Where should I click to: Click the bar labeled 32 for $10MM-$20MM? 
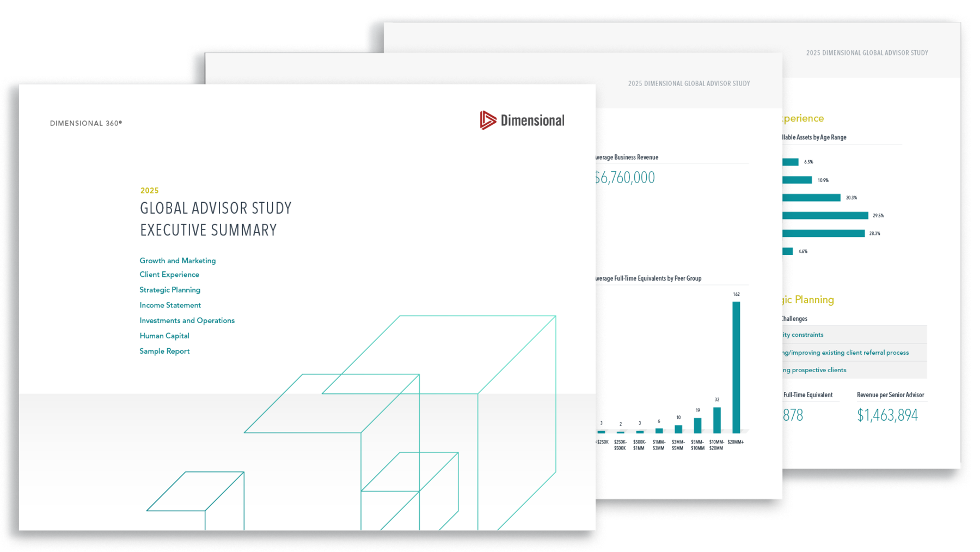click(x=717, y=421)
